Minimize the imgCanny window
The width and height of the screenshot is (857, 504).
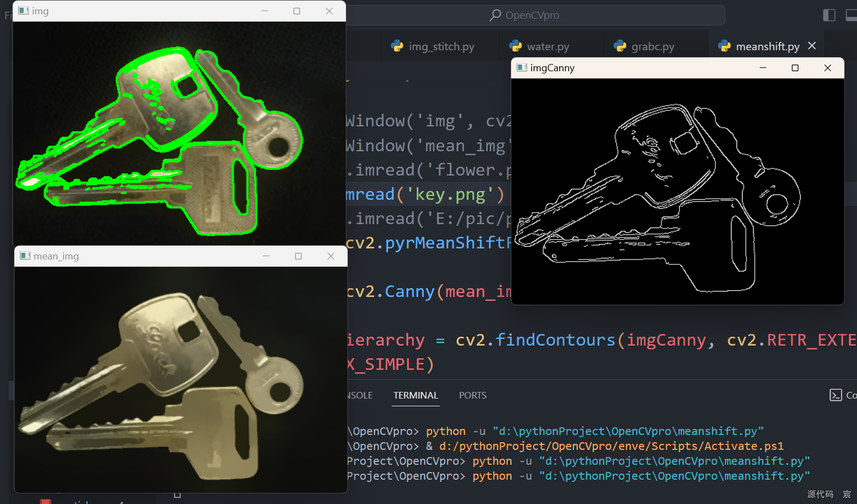point(763,68)
